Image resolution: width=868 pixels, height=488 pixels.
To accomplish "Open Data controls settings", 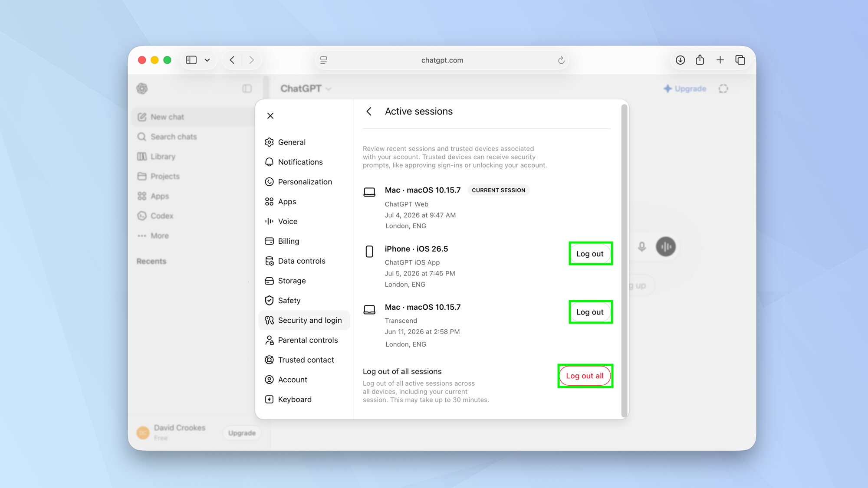I will pyautogui.click(x=304, y=261).
